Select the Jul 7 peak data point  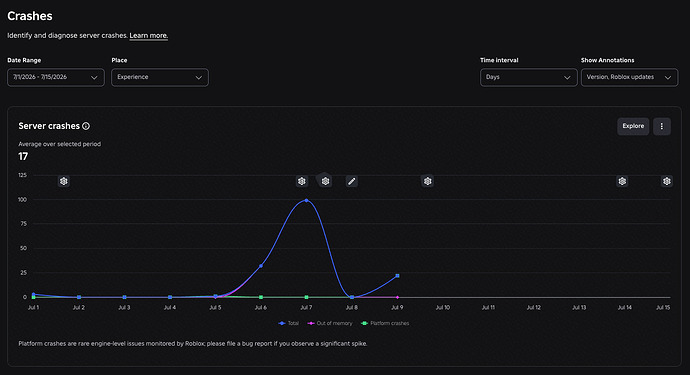coord(306,201)
